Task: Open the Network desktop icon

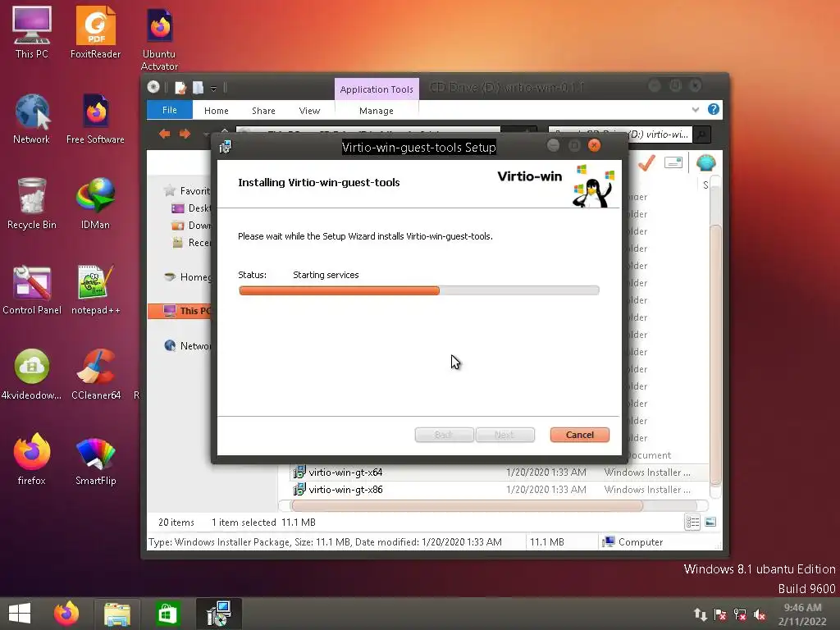Action: [32, 118]
